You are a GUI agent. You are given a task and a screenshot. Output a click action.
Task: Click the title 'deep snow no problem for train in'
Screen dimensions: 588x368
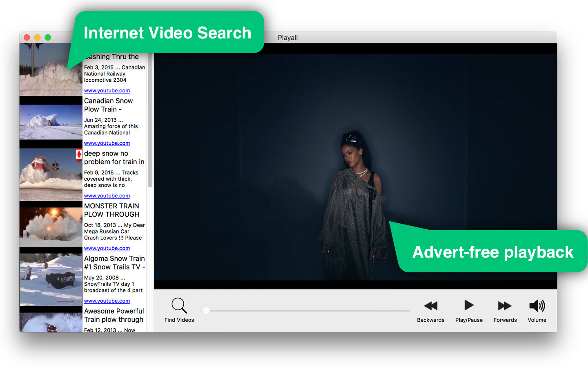click(114, 158)
